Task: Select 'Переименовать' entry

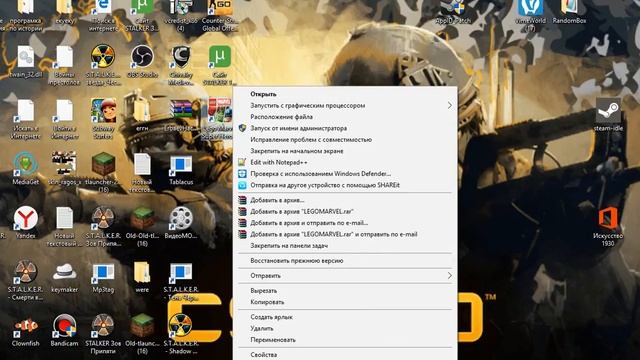Action: tap(345, 340)
